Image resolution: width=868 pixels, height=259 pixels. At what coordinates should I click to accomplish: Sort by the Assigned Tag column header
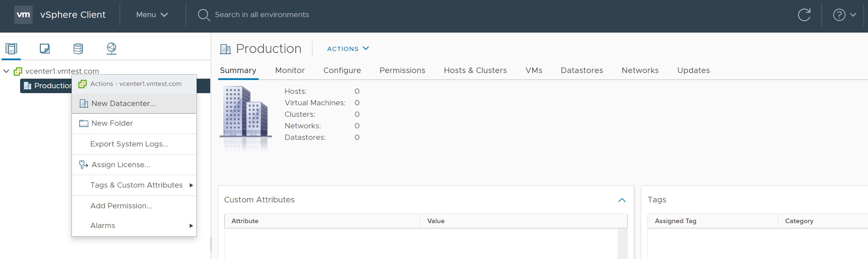coord(713,221)
